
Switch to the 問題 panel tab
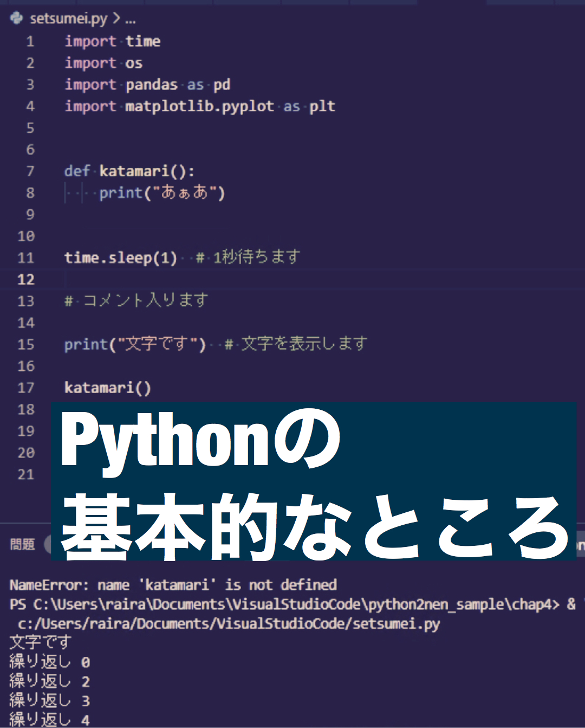(x=22, y=544)
